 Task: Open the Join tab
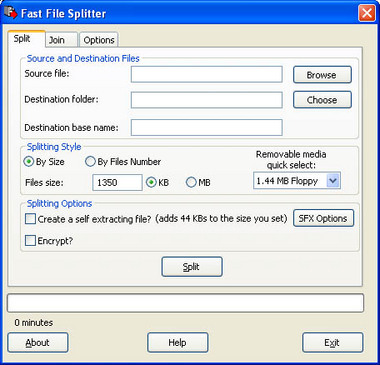coord(61,40)
